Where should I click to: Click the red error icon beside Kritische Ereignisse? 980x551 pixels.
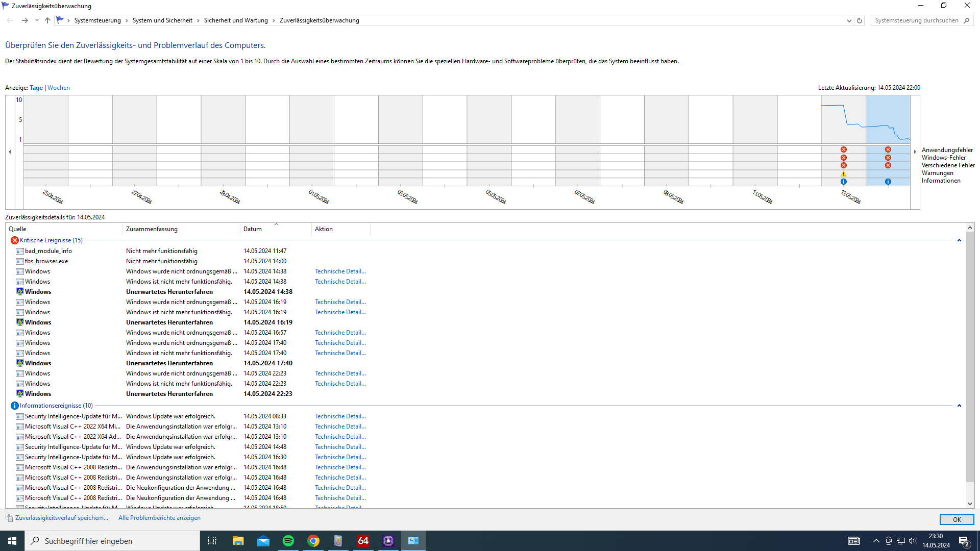click(x=14, y=240)
